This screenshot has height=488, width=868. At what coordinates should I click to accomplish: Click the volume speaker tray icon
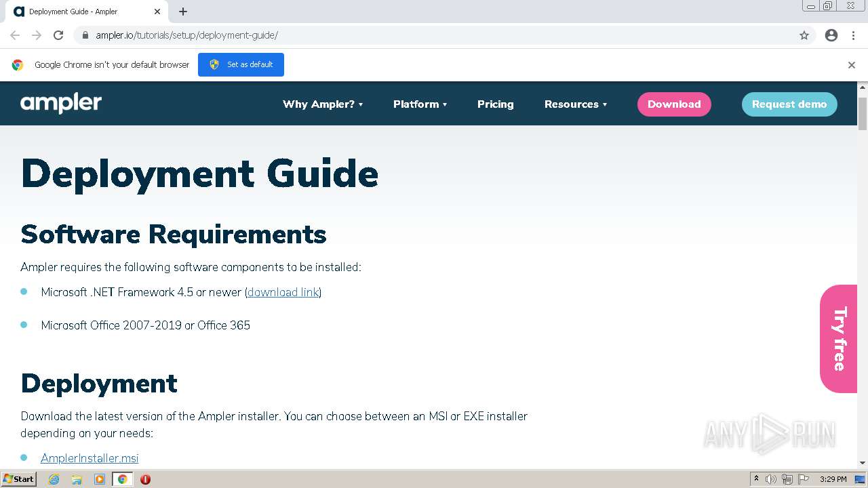point(771,479)
